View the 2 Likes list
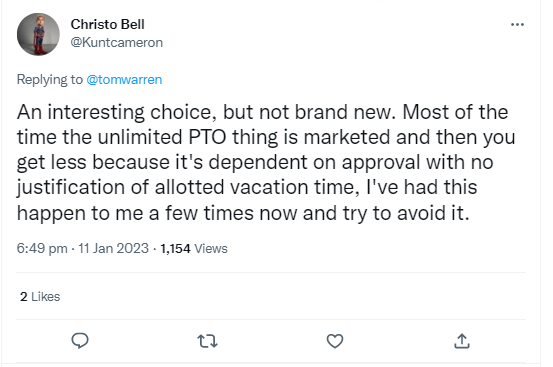The width and height of the screenshot is (553, 367). pyautogui.click(x=40, y=296)
